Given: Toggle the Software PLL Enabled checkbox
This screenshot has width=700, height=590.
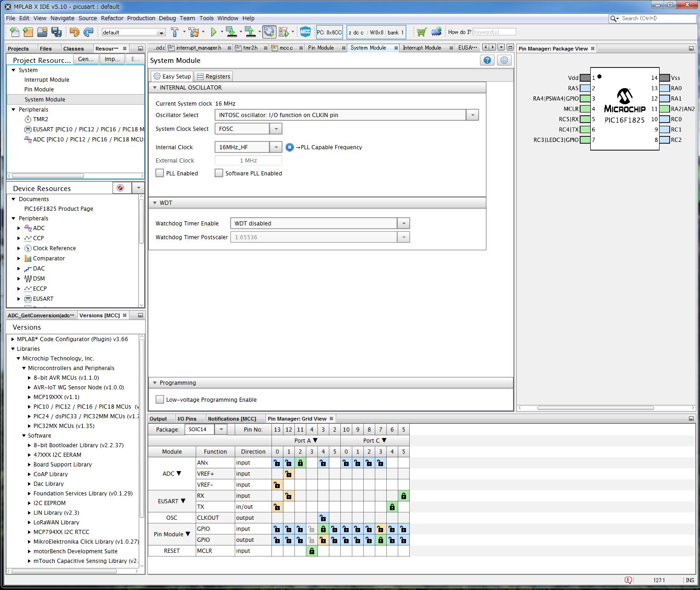Looking at the screenshot, I should (219, 173).
